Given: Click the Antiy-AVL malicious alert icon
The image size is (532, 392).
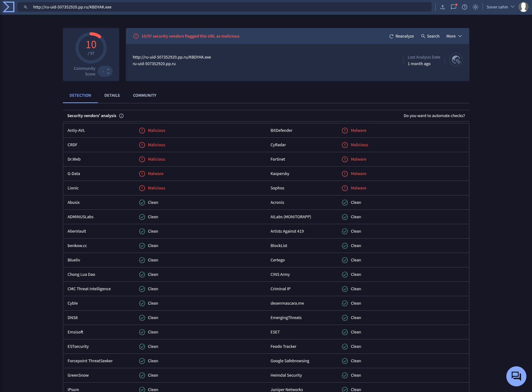Looking at the screenshot, I should (142, 130).
